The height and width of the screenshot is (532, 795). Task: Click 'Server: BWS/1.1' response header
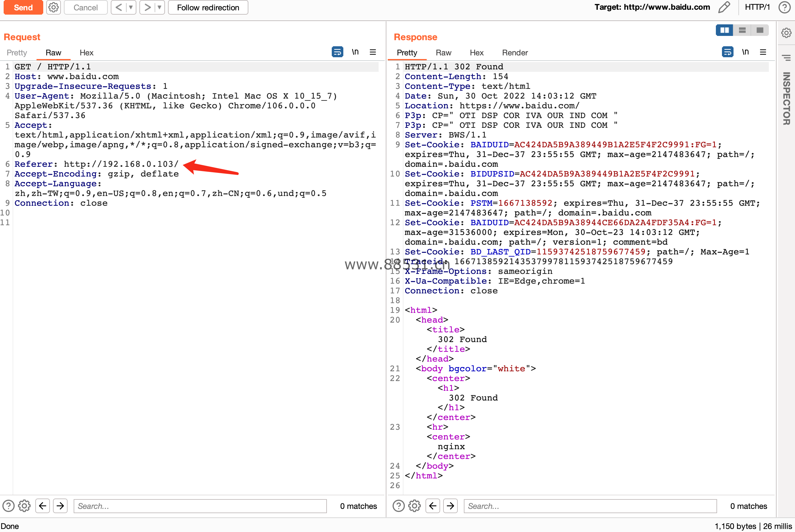tap(446, 135)
